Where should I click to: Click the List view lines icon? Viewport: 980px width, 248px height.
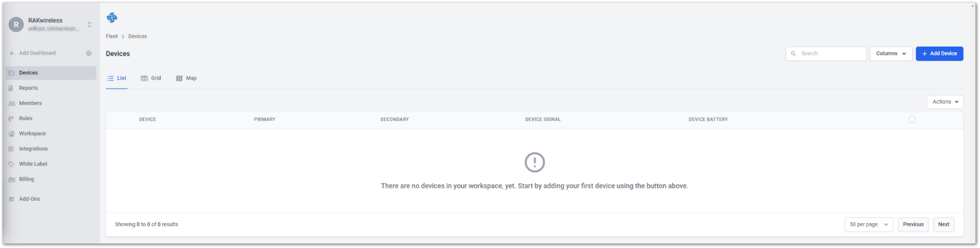coord(110,79)
